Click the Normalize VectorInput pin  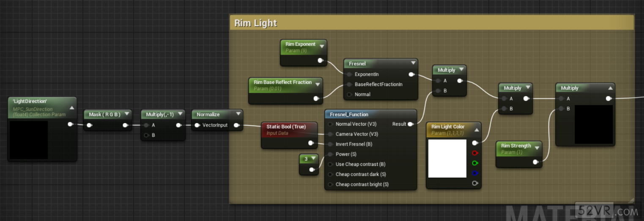(x=197, y=125)
